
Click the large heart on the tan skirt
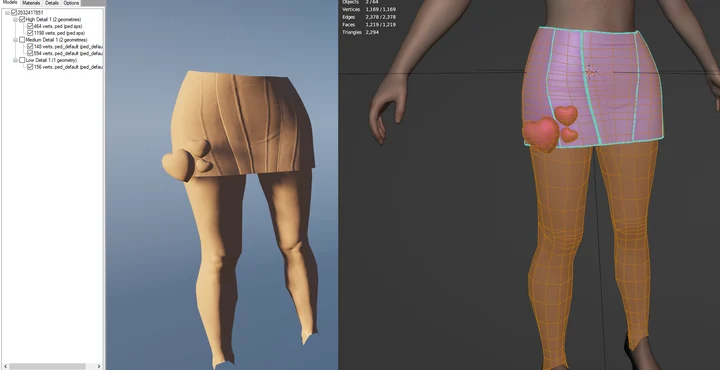coord(179,164)
